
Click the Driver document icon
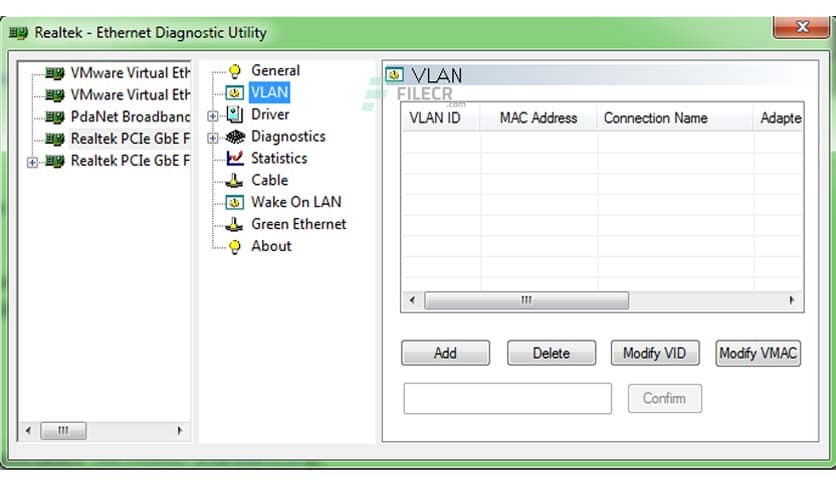pyautogui.click(x=235, y=114)
